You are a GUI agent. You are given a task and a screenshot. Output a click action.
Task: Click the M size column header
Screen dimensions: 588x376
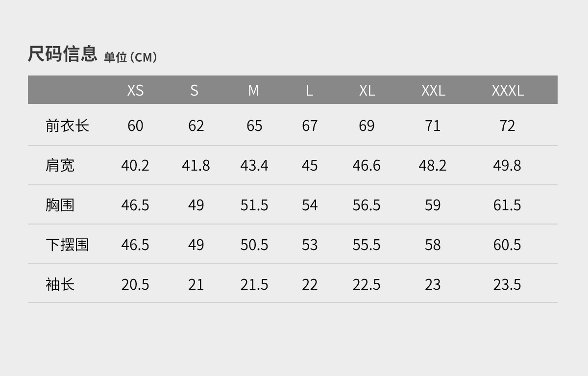click(x=253, y=90)
